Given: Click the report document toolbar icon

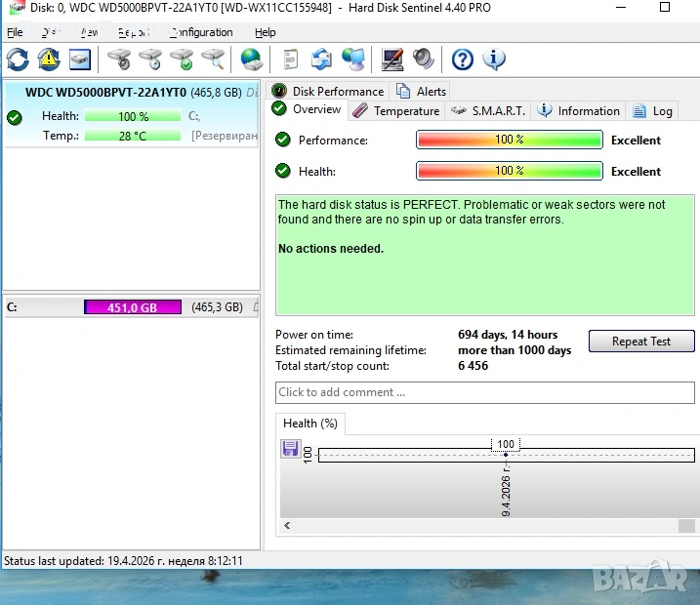Looking at the screenshot, I should tap(290, 60).
